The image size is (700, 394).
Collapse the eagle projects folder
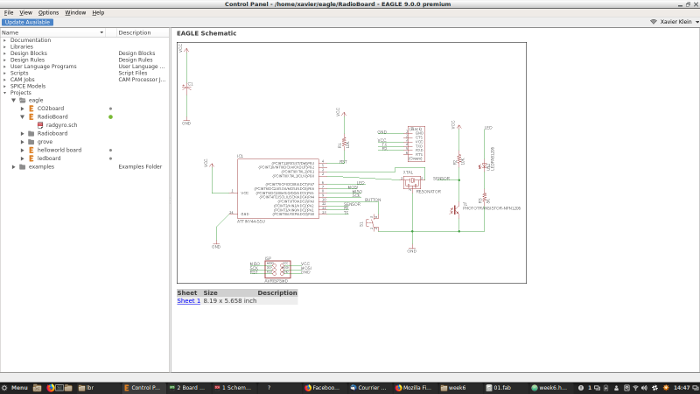coord(13,100)
